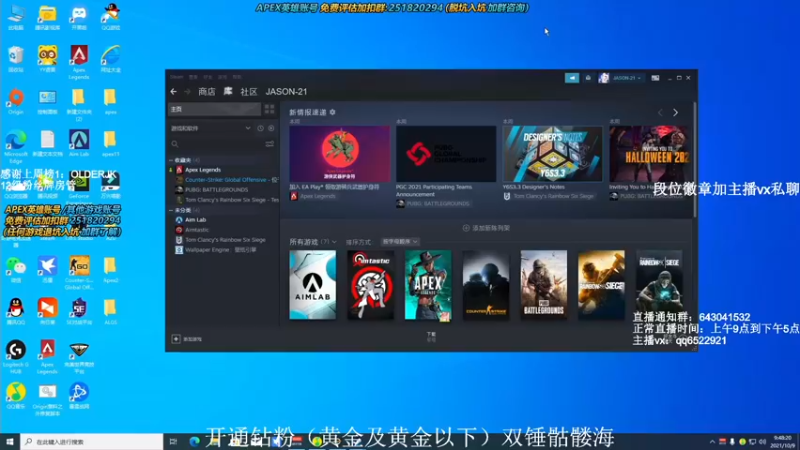800x450 pixels.
Task: Open the apex folder on the desktop
Action: pos(110,102)
